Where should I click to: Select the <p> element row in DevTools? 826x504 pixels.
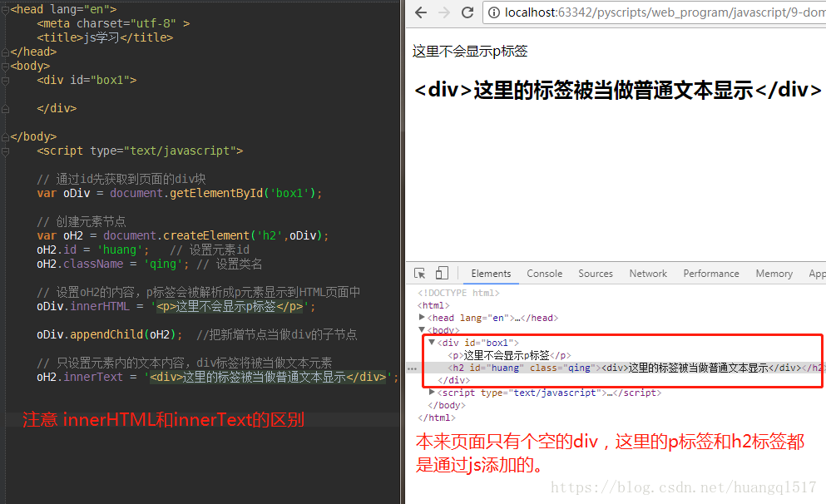click(x=509, y=355)
